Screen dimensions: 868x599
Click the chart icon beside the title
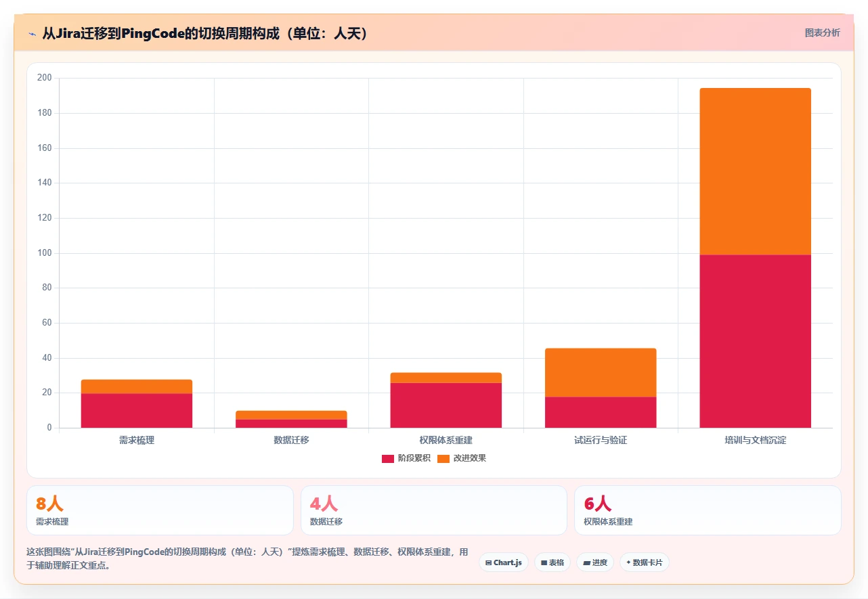(x=32, y=34)
